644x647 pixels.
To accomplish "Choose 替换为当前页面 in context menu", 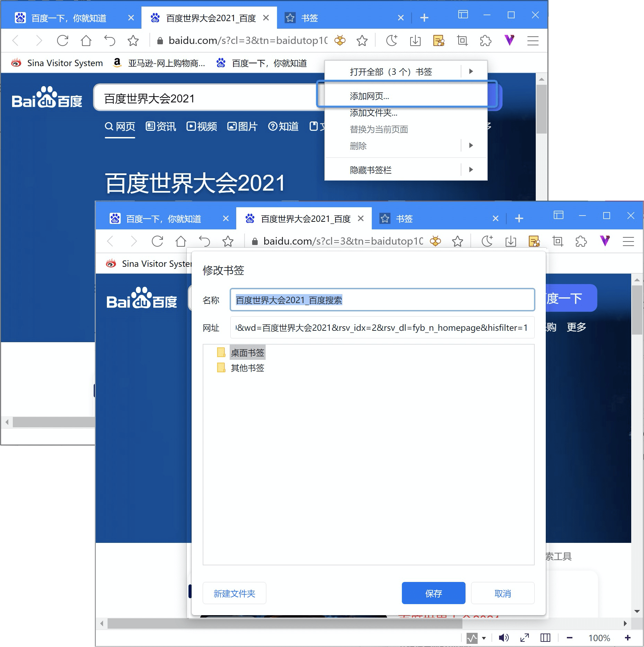I will coord(406,129).
